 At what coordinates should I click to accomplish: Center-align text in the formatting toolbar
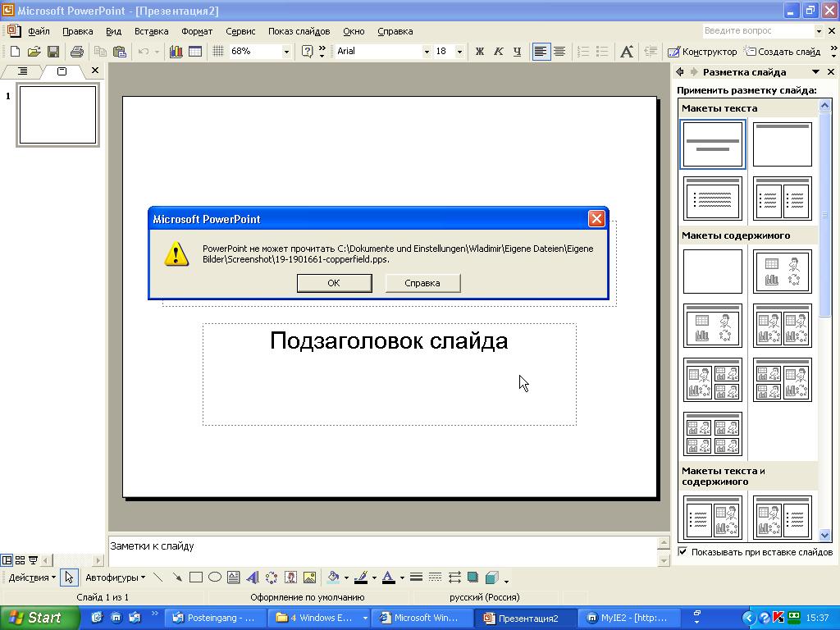tap(559, 52)
